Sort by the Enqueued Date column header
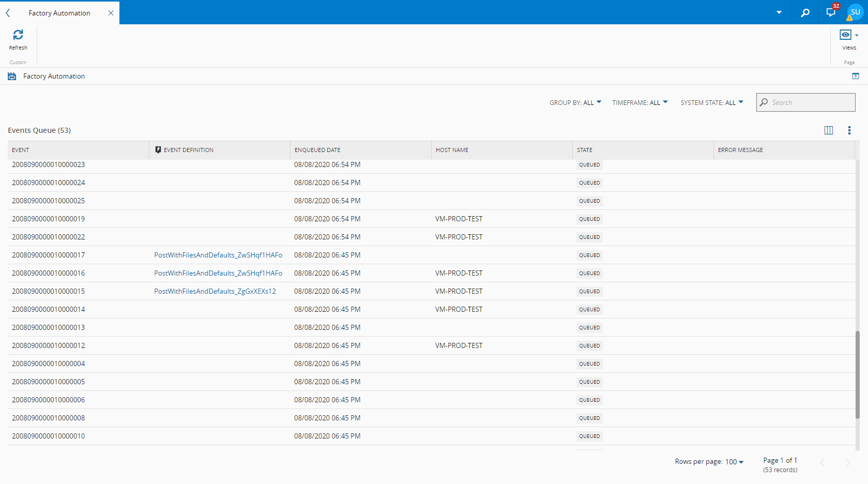This screenshot has width=868, height=484. click(317, 150)
